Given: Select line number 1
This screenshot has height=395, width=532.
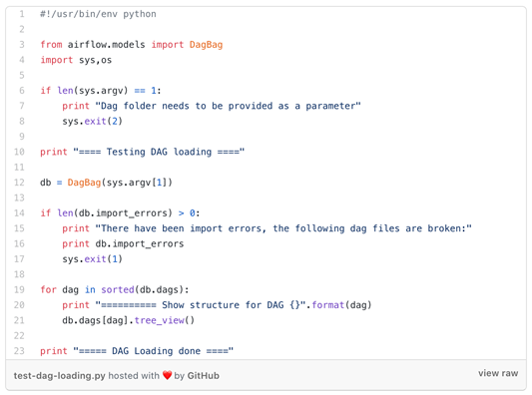Looking at the screenshot, I should pyautogui.click(x=22, y=14).
